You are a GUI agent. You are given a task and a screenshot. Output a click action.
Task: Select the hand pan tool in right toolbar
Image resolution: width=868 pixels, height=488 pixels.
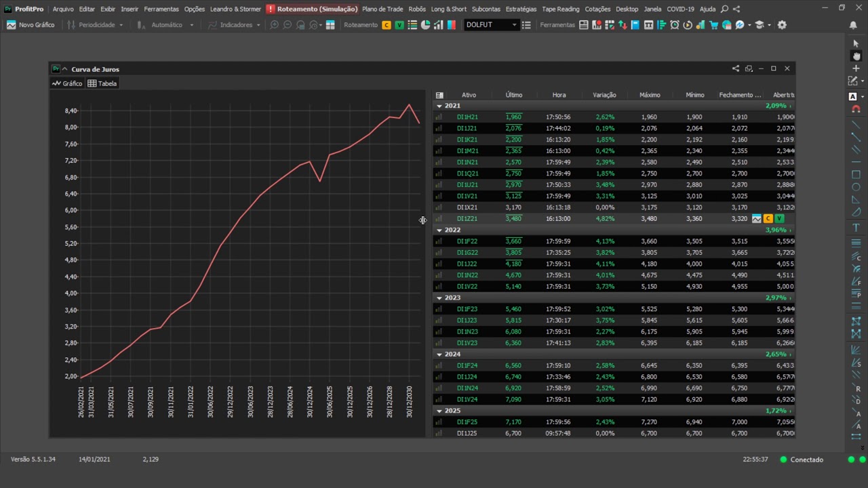pyautogui.click(x=856, y=56)
